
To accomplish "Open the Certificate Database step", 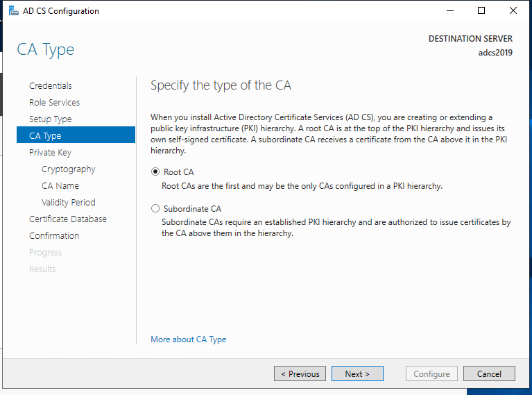I will 68,219.
